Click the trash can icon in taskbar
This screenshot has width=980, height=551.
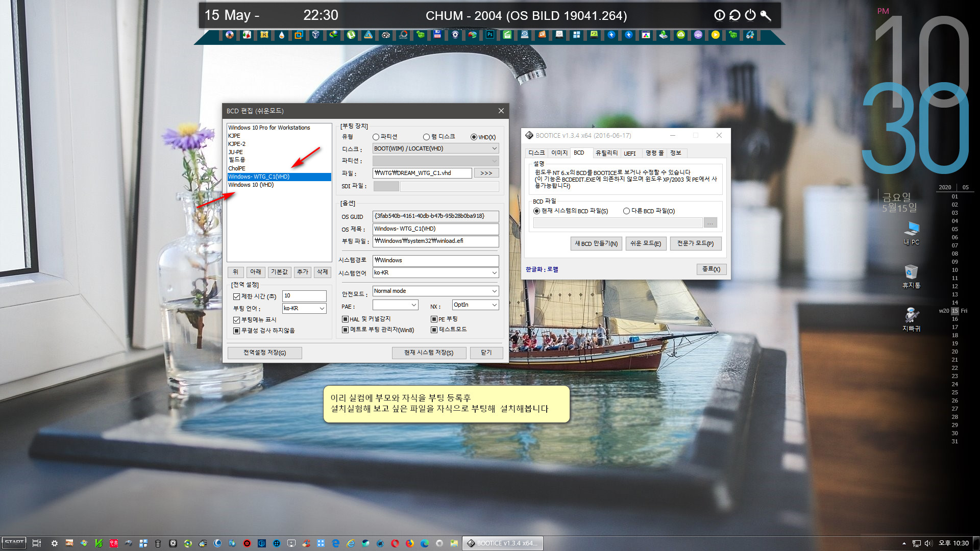coord(158,543)
